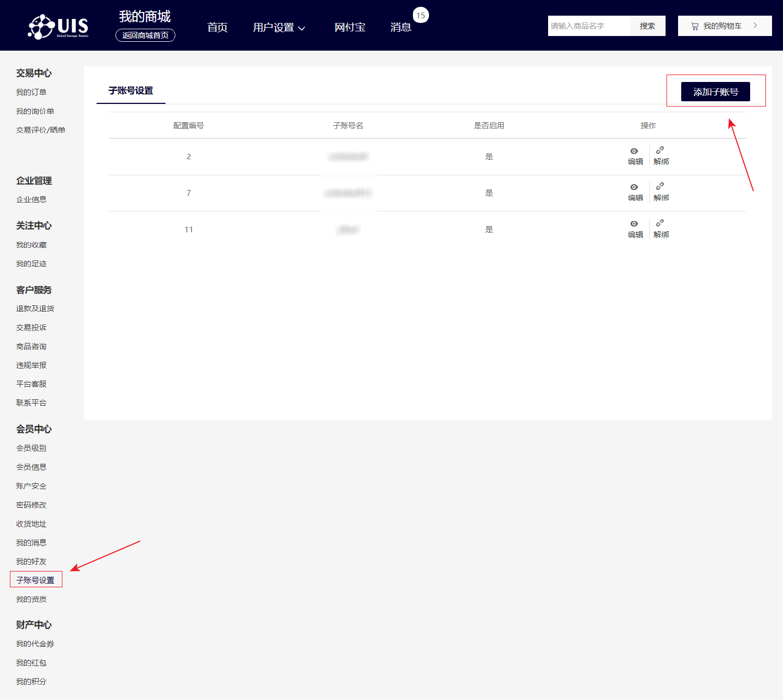783x700 pixels.
Task: Open 我的询价单 in sidebar
Action: (x=35, y=111)
